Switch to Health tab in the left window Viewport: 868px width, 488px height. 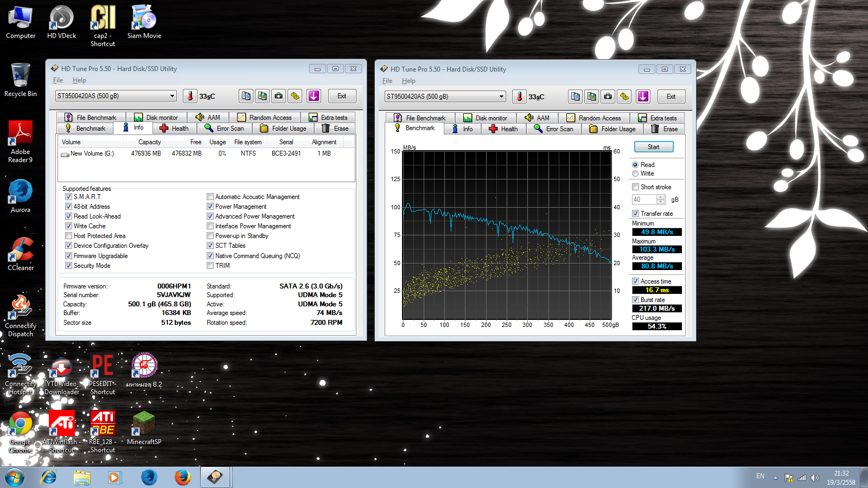pyautogui.click(x=174, y=129)
